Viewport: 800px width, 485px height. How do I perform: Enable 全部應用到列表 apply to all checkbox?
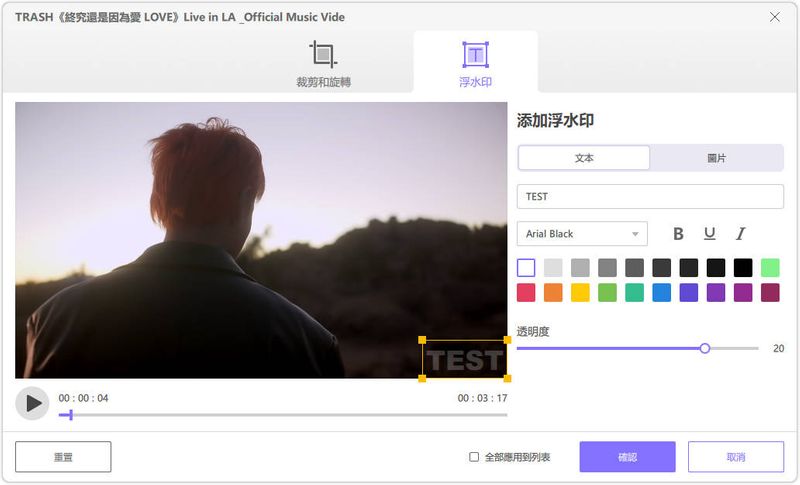coord(474,457)
